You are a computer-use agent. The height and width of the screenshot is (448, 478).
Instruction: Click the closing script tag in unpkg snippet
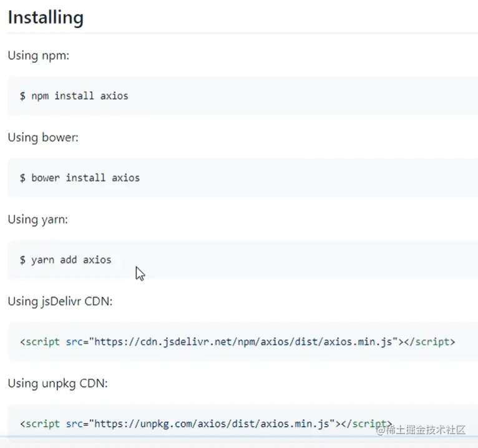[367, 424]
